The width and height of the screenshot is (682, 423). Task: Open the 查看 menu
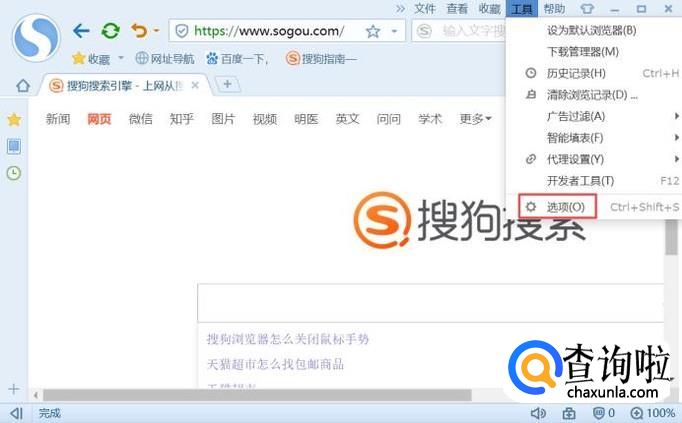point(457,9)
